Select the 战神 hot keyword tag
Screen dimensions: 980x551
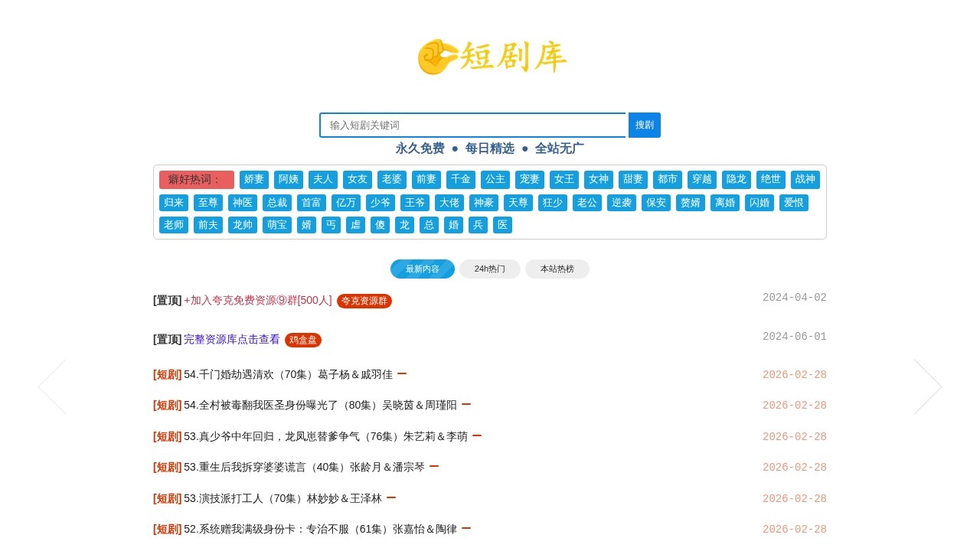click(805, 179)
